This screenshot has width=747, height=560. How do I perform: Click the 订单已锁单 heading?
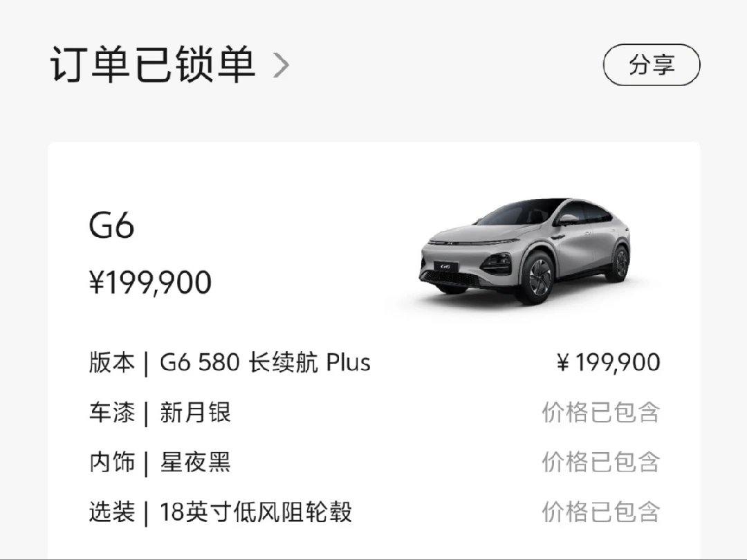pyautogui.click(x=152, y=64)
